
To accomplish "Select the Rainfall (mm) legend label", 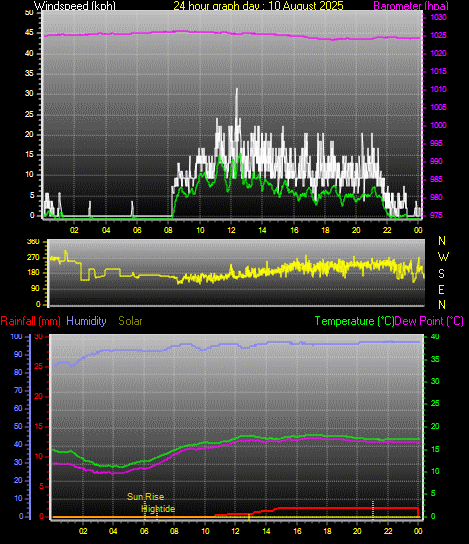I will (x=31, y=321).
